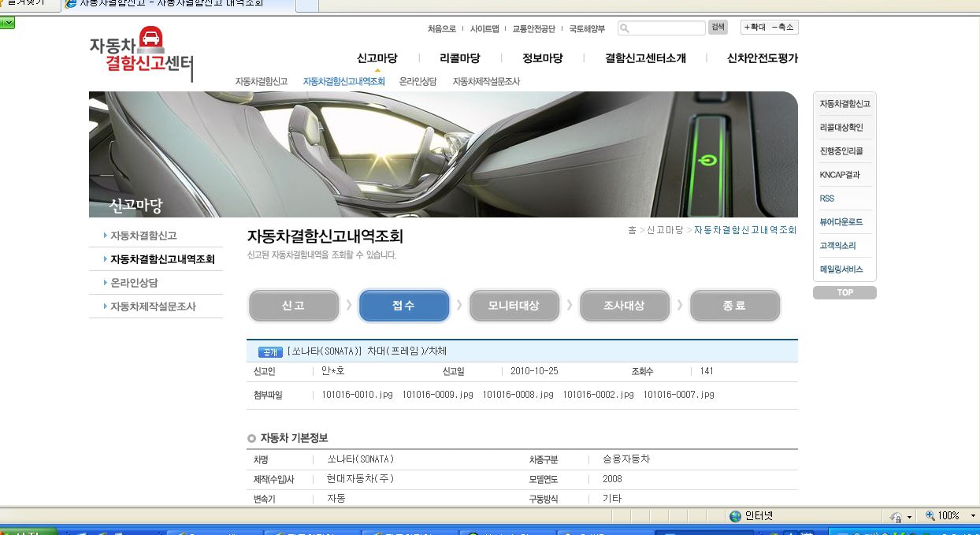Open attachment 101016-0007.jpg

[x=678, y=394]
